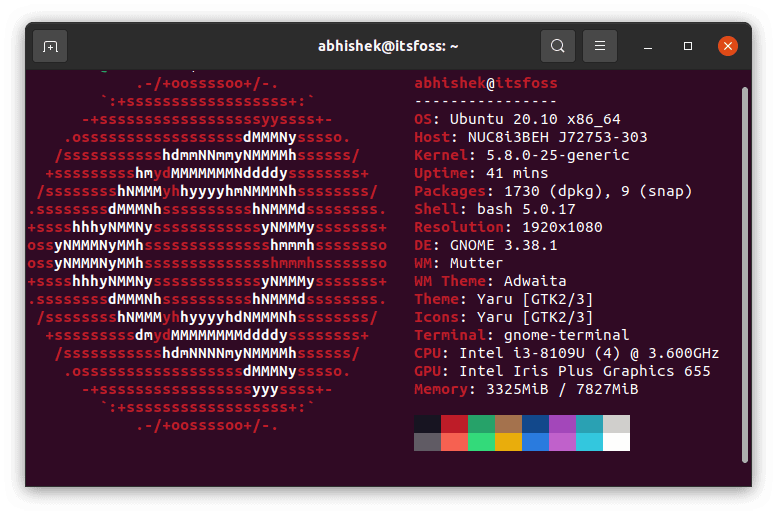Click the Resolution value "1920x1080"

pyautogui.click(x=562, y=228)
